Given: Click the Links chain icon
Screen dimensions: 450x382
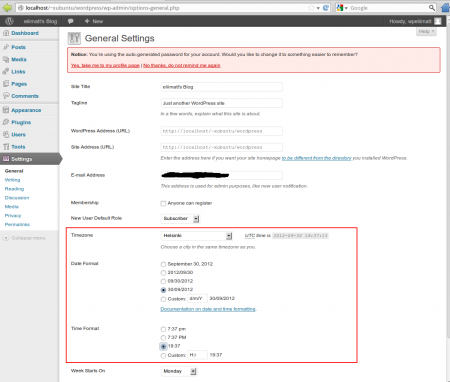Looking at the screenshot, I should tap(6, 71).
